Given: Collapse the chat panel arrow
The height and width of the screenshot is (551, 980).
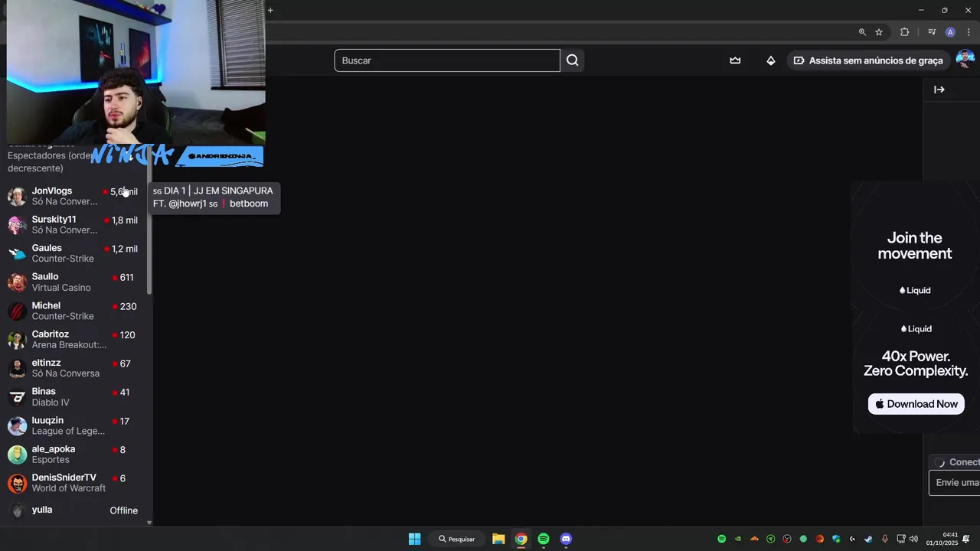Looking at the screenshot, I should coord(939,90).
